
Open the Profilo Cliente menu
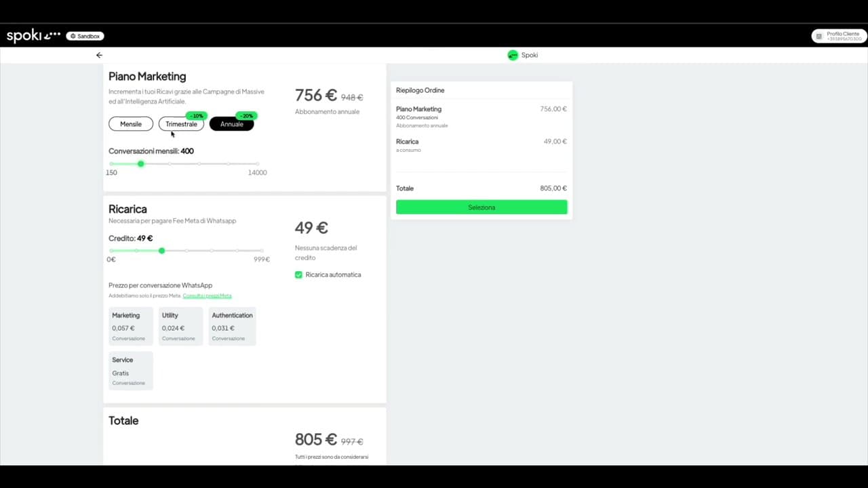[839, 36]
